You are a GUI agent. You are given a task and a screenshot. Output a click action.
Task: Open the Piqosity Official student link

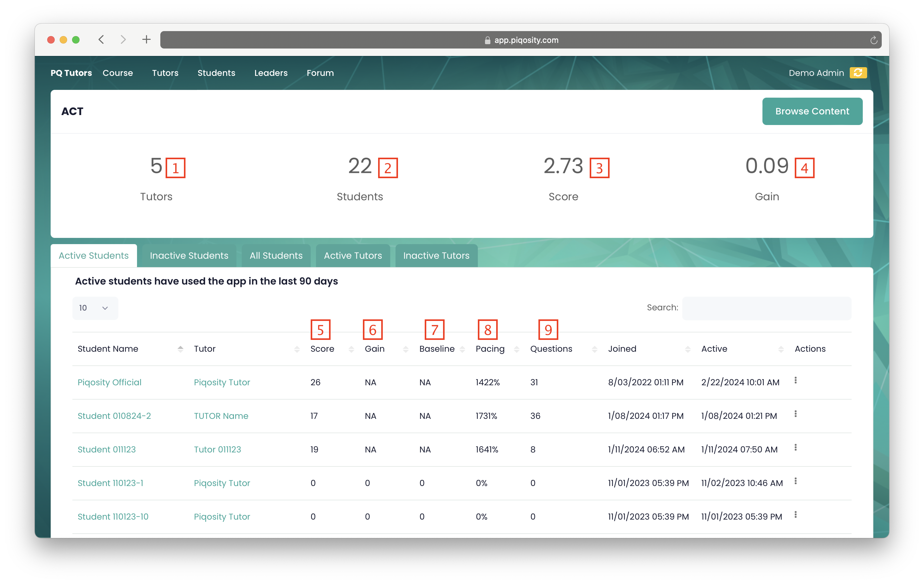[x=109, y=382]
